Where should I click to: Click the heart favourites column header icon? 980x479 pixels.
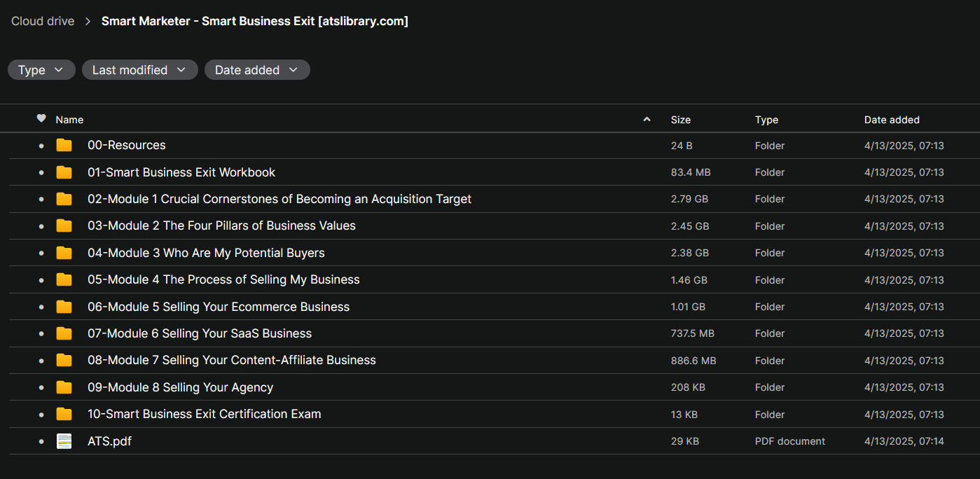click(41, 119)
